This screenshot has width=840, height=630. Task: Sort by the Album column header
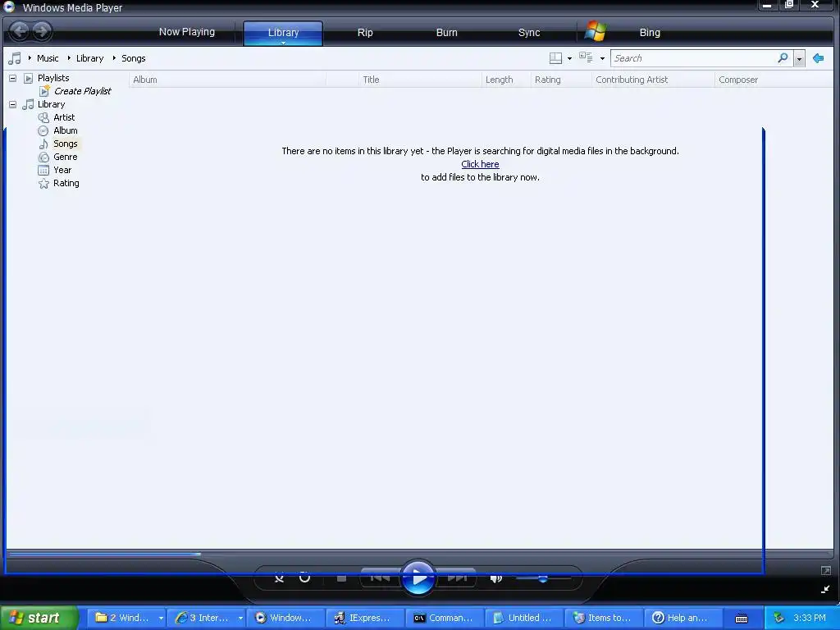point(227,80)
